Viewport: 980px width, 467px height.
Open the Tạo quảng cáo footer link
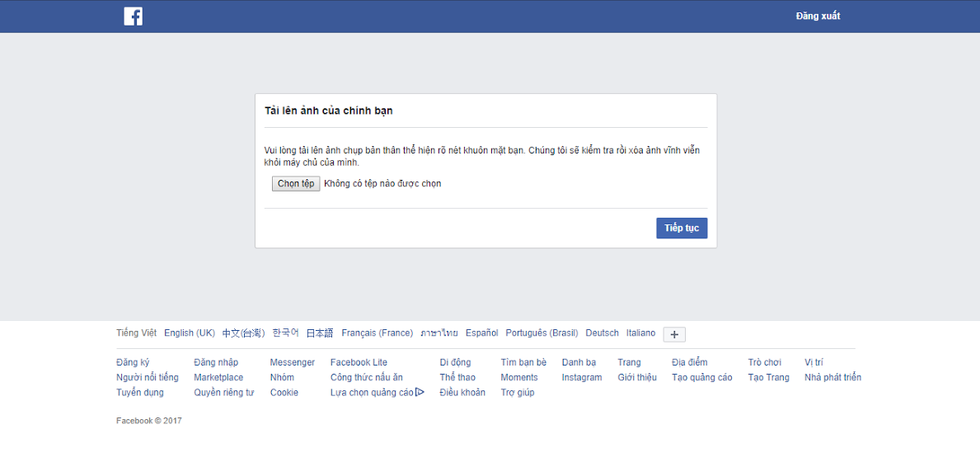(x=702, y=378)
